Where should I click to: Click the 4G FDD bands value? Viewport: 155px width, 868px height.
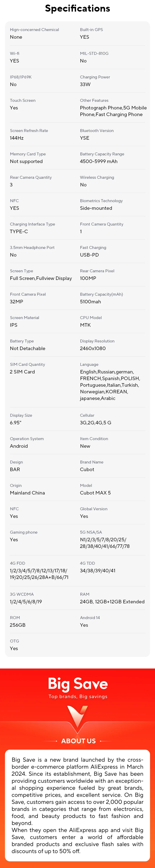39,574
